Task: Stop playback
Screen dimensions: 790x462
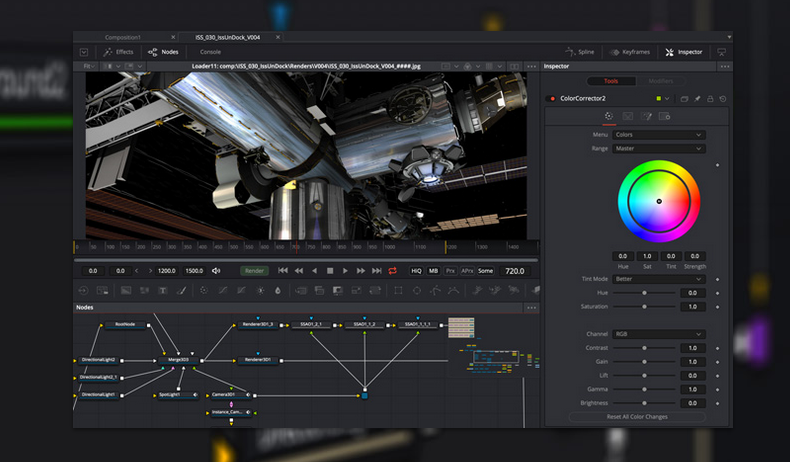Action: 330,271
